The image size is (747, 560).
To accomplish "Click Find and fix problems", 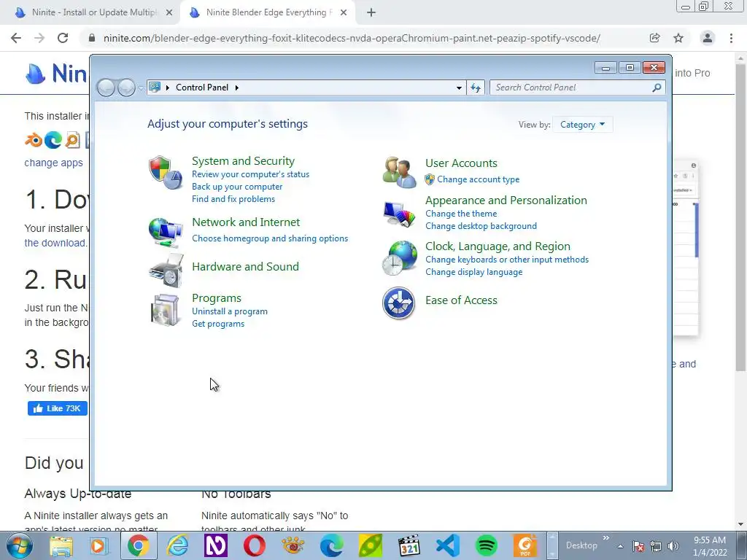I will (x=233, y=199).
